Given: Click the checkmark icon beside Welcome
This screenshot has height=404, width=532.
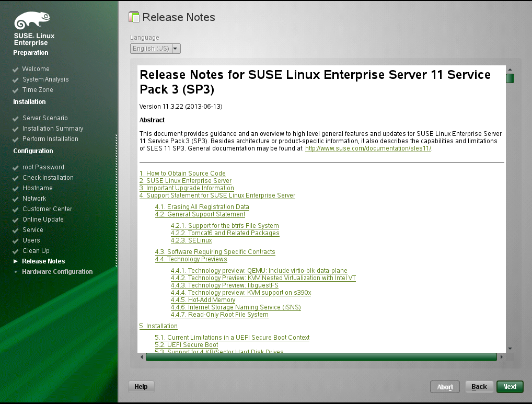Looking at the screenshot, I should coord(15,70).
